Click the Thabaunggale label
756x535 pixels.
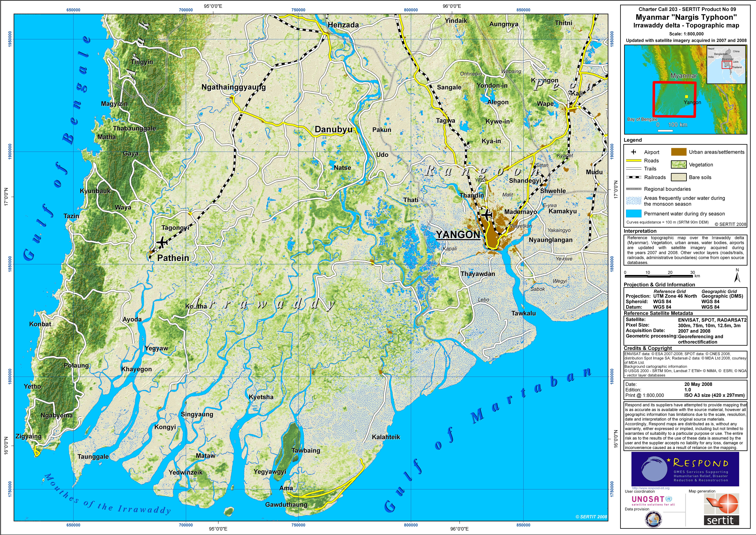134,128
